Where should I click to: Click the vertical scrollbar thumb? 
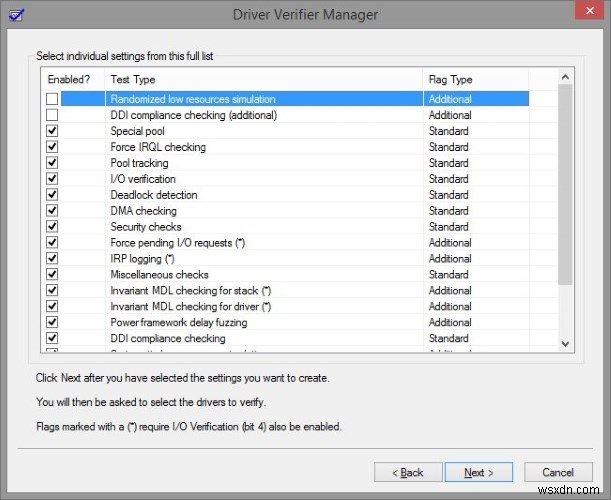[565, 185]
